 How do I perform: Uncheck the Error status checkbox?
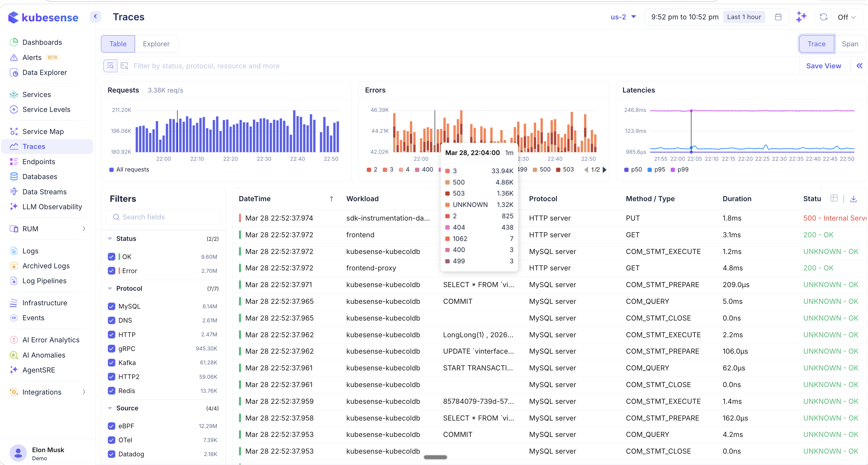[x=111, y=271]
